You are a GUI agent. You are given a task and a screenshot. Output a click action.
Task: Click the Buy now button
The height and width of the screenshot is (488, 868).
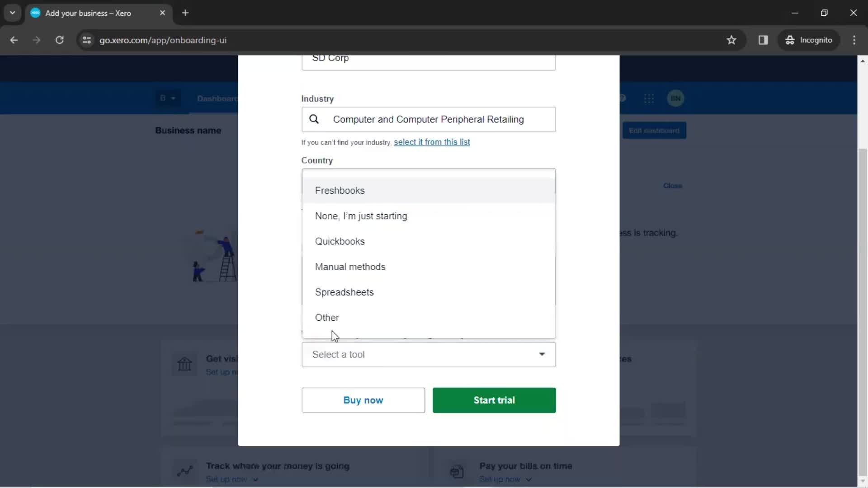(x=363, y=400)
